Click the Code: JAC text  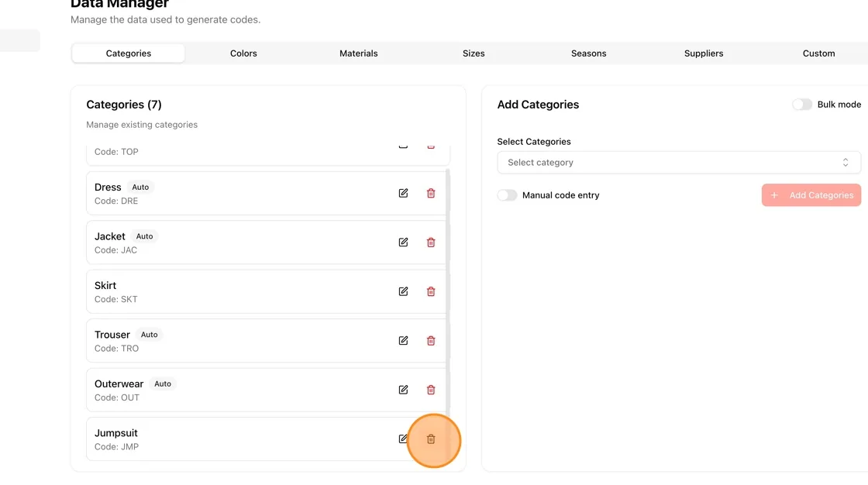(115, 250)
